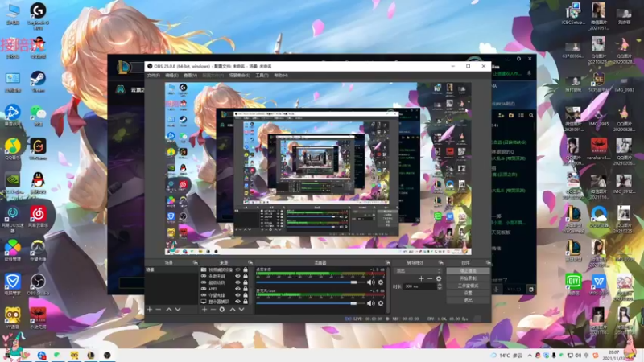644x362 pixels.
Task: Click the League of Legends taskbar icon
Action: tap(91, 355)
